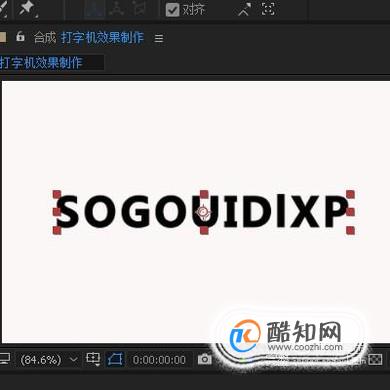Take a snapshot with the camera icon
The width and height of the screenshot is (390, 390).
(x=205, y=359)
